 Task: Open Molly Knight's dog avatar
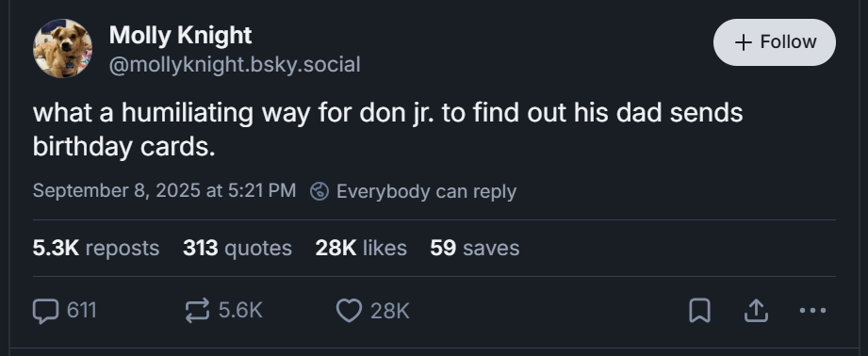pyautogui.click(x=62, y=49)
